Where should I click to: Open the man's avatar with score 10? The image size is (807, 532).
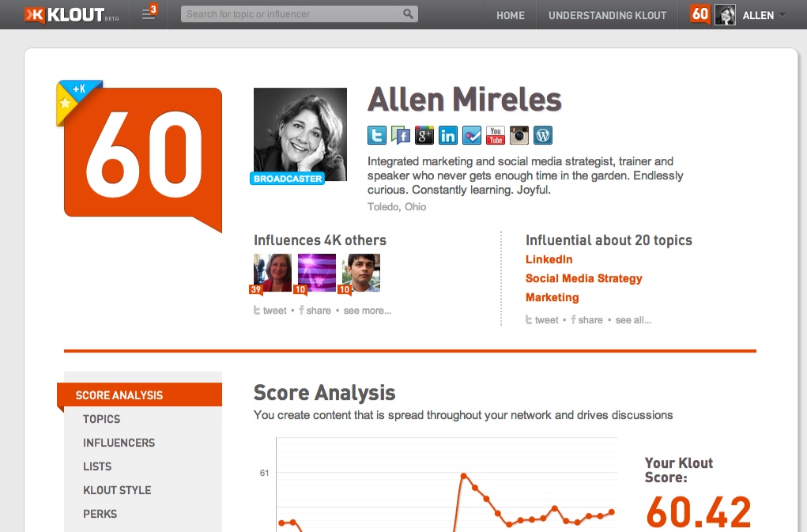360,274
